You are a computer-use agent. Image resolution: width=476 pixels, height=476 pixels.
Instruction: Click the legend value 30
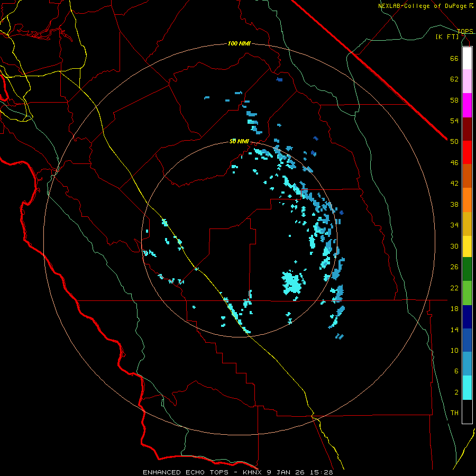pos(454,246)
